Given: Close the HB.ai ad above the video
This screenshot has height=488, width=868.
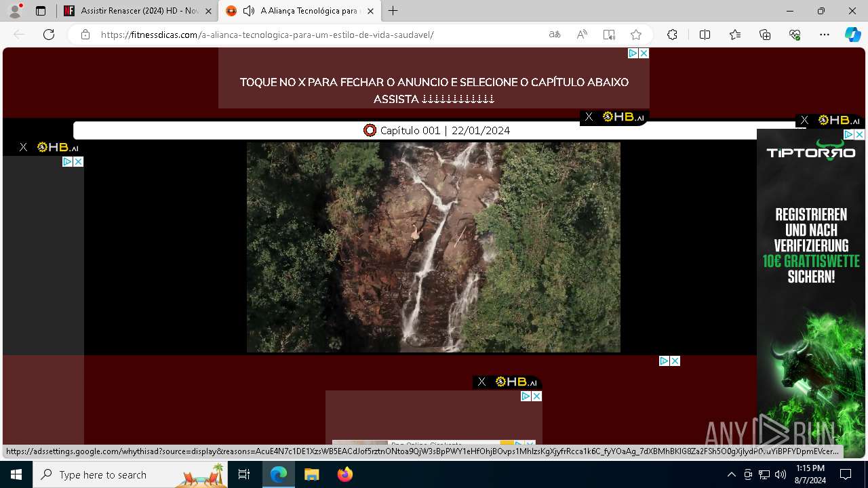Looking at the screenshot, I should (589, 117).
